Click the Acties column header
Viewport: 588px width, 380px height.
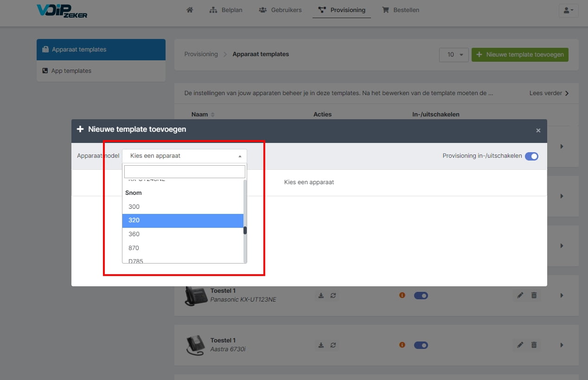(323, 114)
